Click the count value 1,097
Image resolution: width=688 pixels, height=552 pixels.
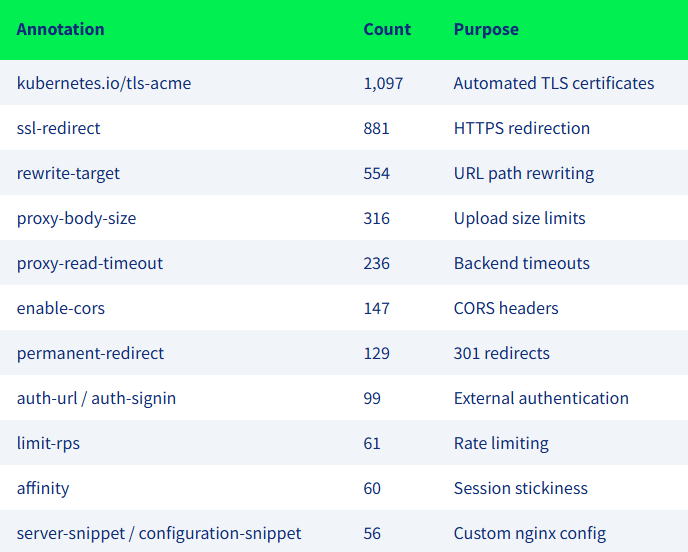coord(383,83)
